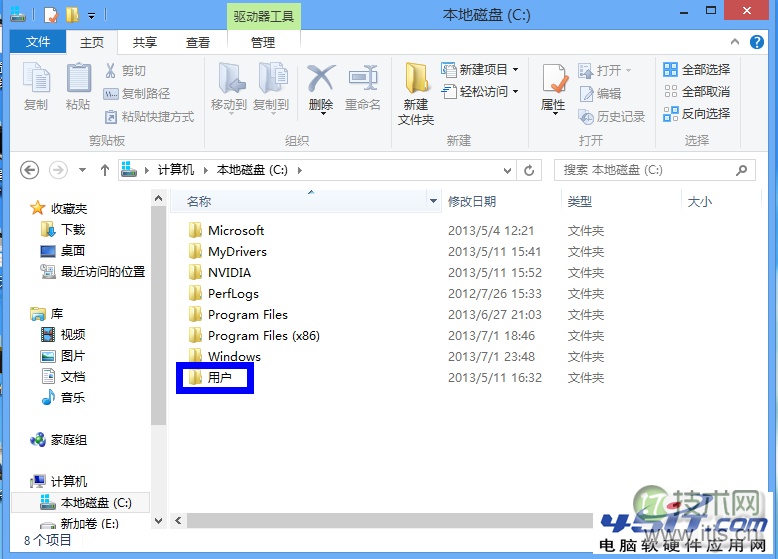Select 本地磁盘 (C:) in navigation pane
Screen dimensions: 778x559
pos(80,502)
